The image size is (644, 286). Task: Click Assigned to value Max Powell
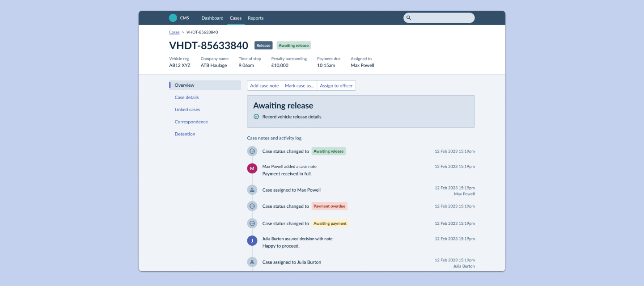tap(362, 65)
